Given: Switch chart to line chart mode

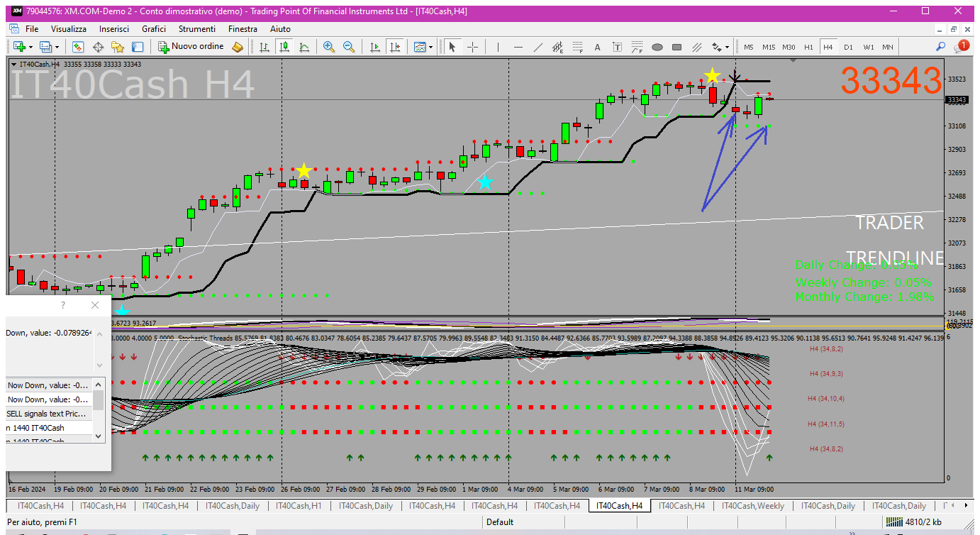Looking at the screenshot, I should pos(304,47).
